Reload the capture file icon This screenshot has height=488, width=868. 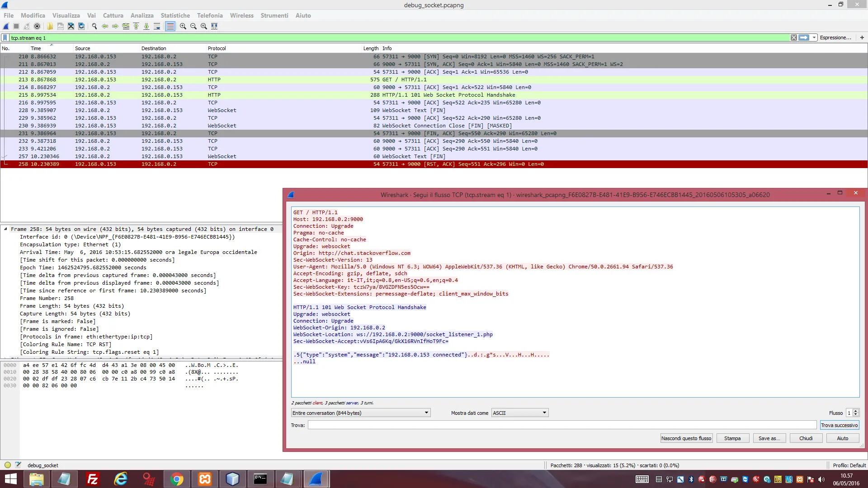81,26
